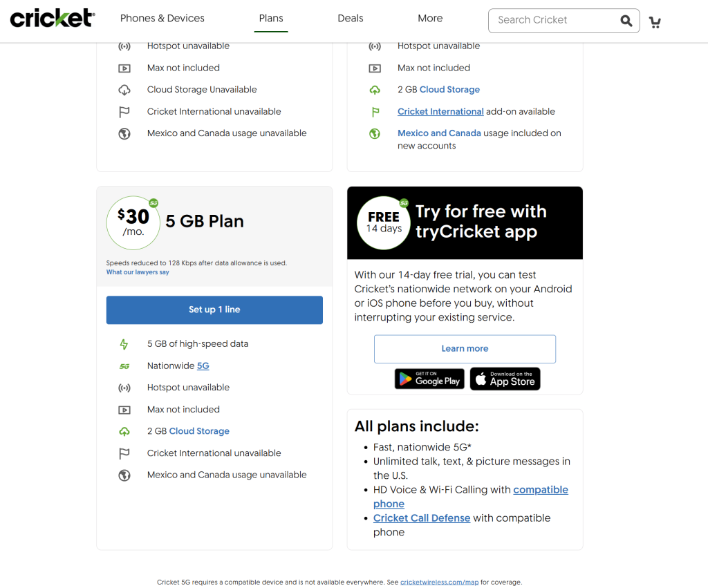The width and height of the screenshot is (708, 588).
Task: Open the shopping cart icon
Action: (655, 21)
